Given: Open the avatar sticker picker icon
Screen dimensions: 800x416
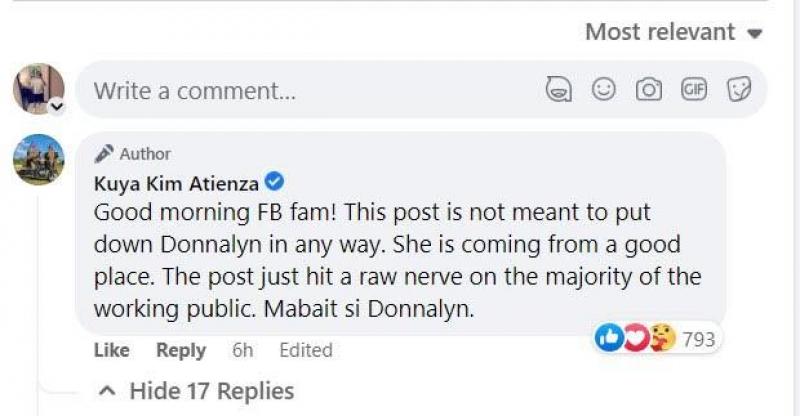Looking at the screenshot, I should click(558, 90).
